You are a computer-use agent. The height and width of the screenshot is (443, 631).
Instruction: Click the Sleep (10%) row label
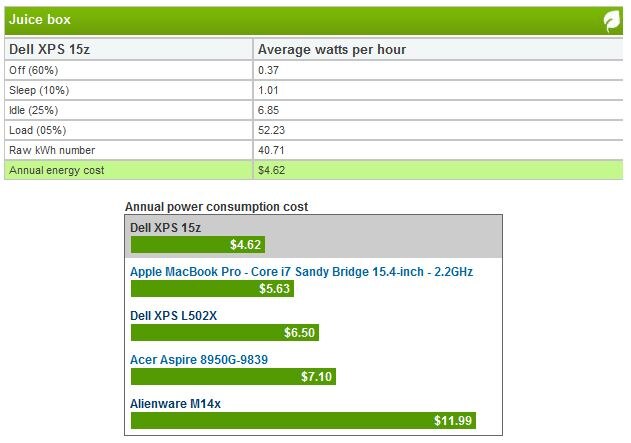pos(39,90)
